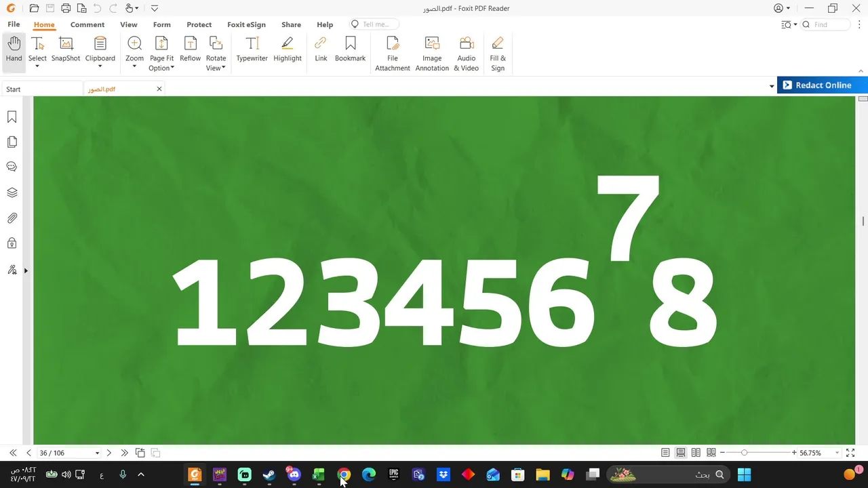
Task: Toggle fullscreen mode in status bar
Action: coord(851,453)
